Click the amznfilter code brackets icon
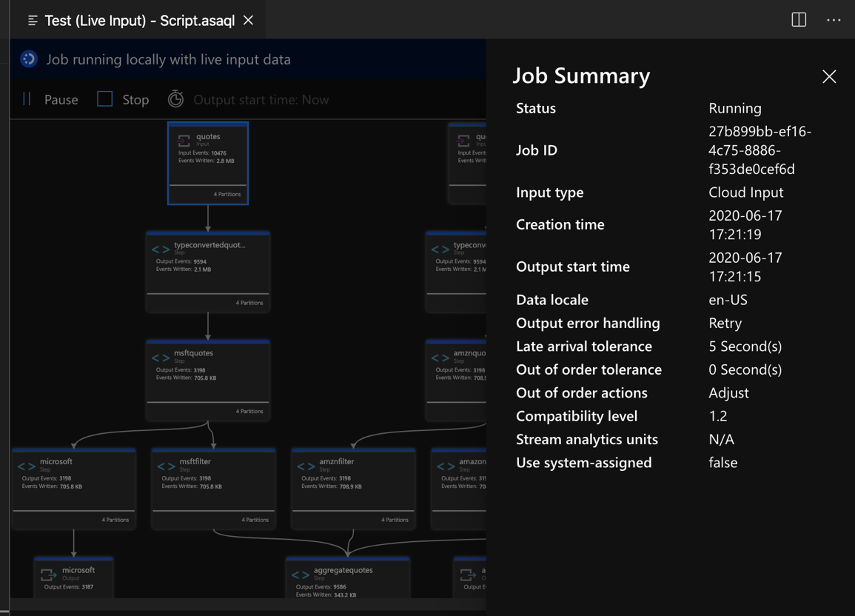 [x=306, y=466]
